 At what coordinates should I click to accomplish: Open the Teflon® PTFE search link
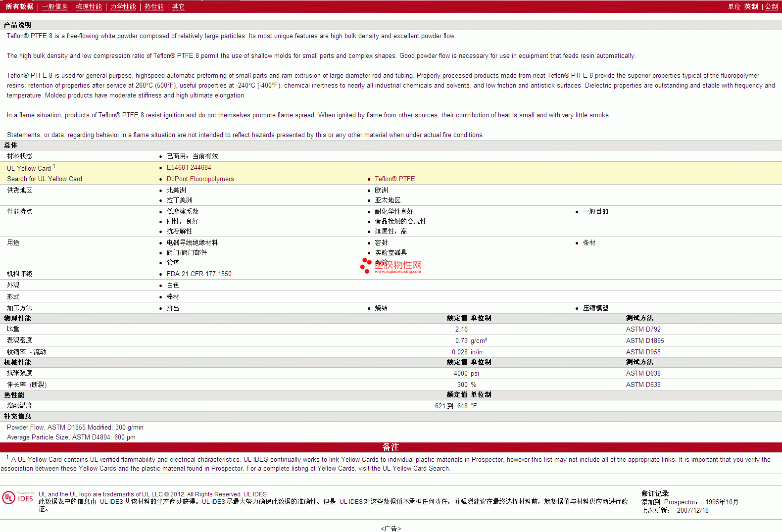click(x=394, y=179)
